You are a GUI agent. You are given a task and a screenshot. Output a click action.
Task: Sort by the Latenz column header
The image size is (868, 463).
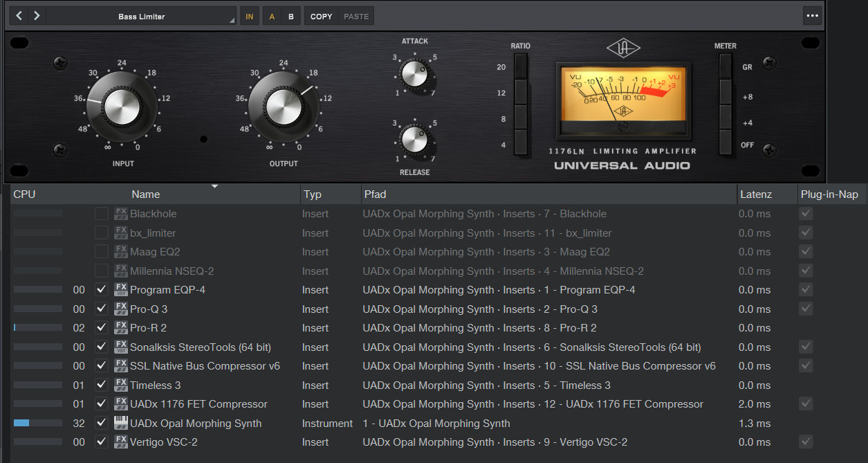755,194
